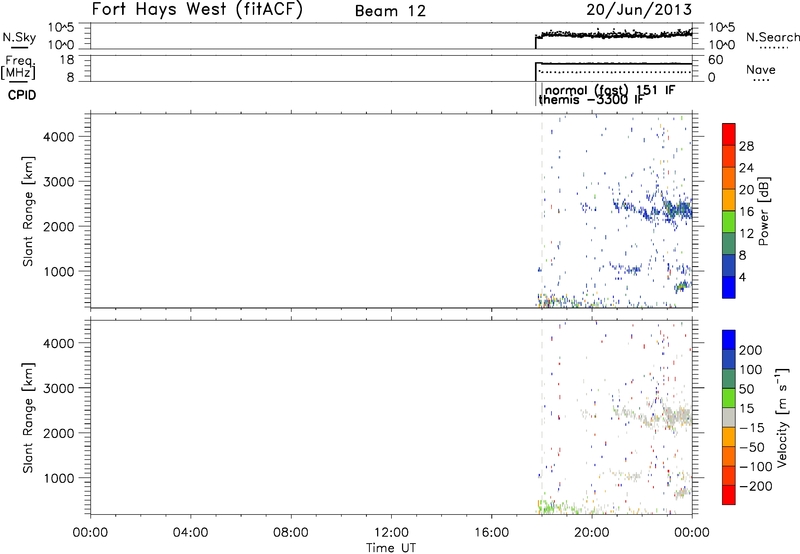800x554 pixels.
Task: Click the '200' label on Velocity colorbar
Action: pos(751,350)
